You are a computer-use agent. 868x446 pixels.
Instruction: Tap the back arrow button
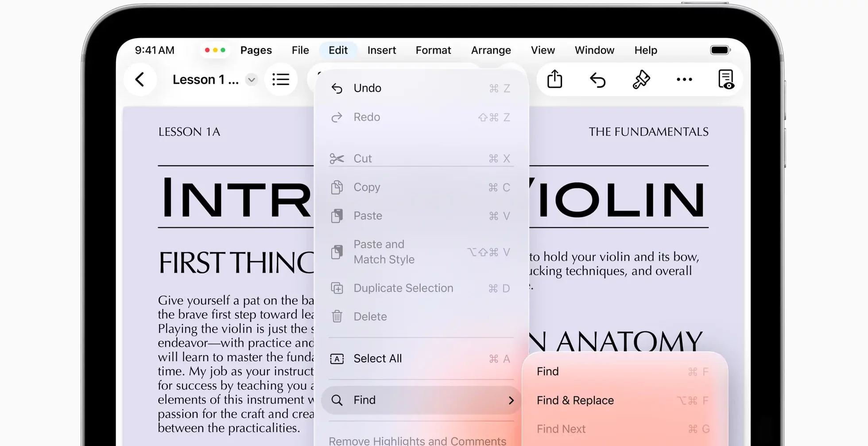140,80
